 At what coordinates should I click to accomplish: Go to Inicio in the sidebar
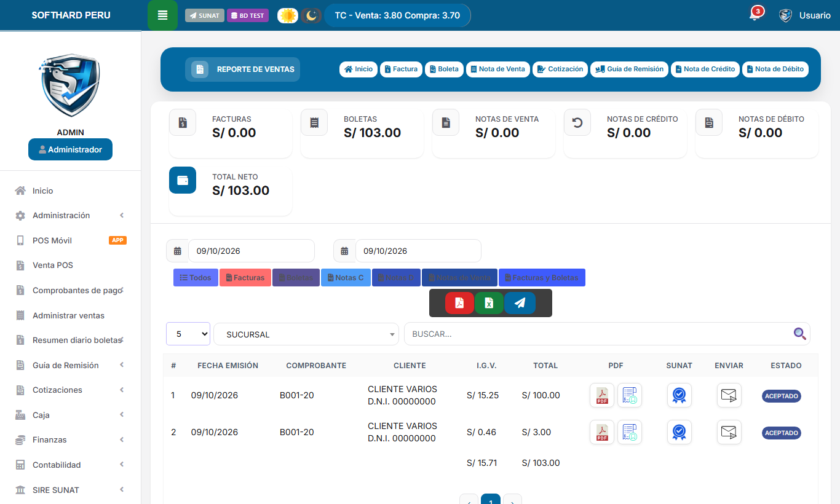(x=70, y=191)
